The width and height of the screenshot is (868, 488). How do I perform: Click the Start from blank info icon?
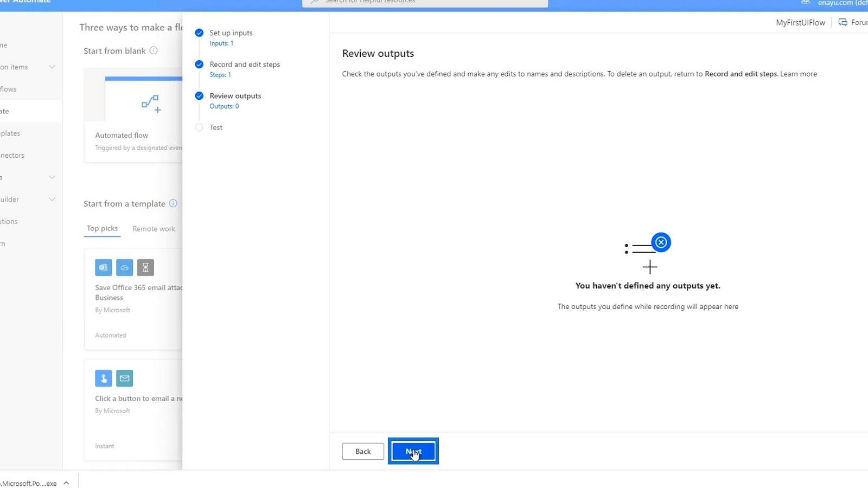tap(154, 50)
